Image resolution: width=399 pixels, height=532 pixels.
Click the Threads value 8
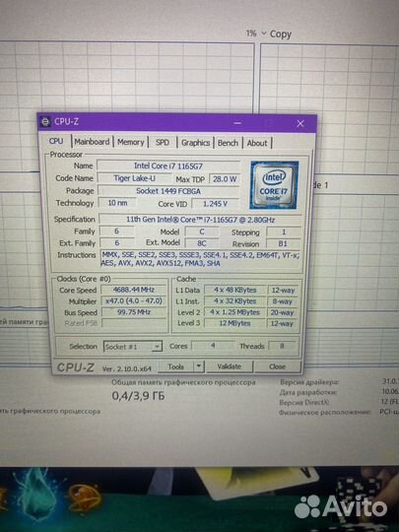pyautogui.click(x=282, y=346)
